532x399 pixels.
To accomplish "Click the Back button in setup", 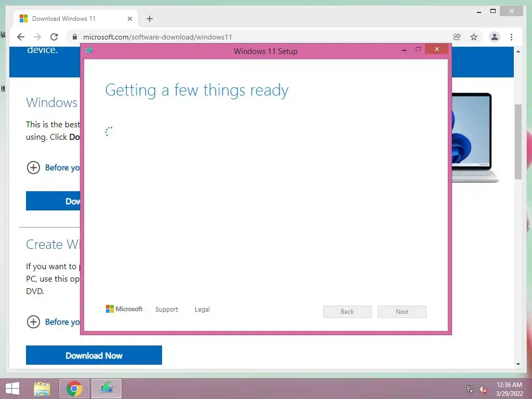I will (x=348, y=312).
